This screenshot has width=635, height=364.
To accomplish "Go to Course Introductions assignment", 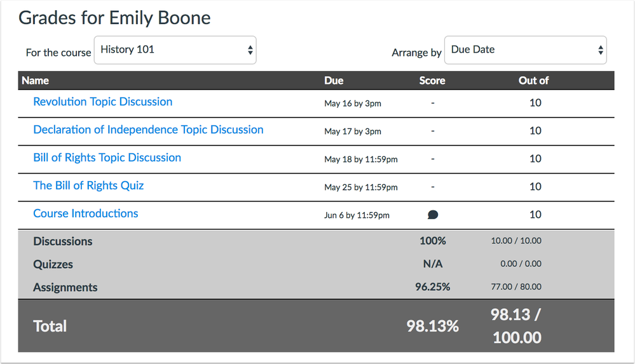I will [x=85, y=213].
